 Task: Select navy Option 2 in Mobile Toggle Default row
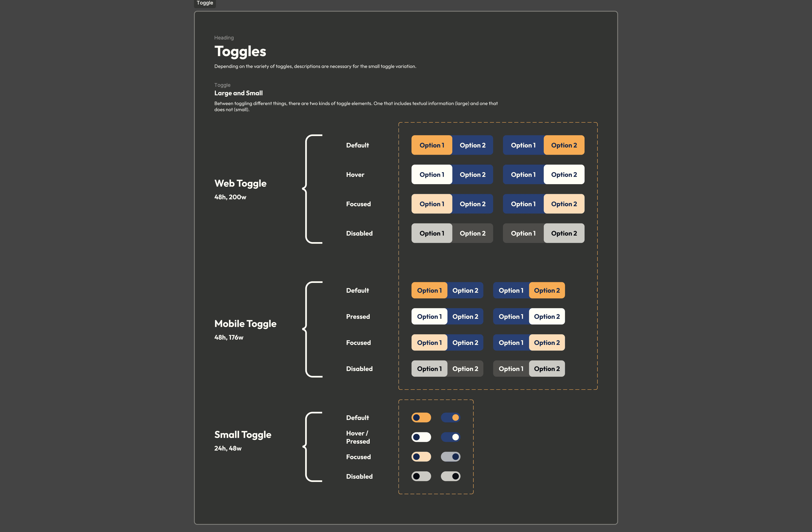click(465, 291)
